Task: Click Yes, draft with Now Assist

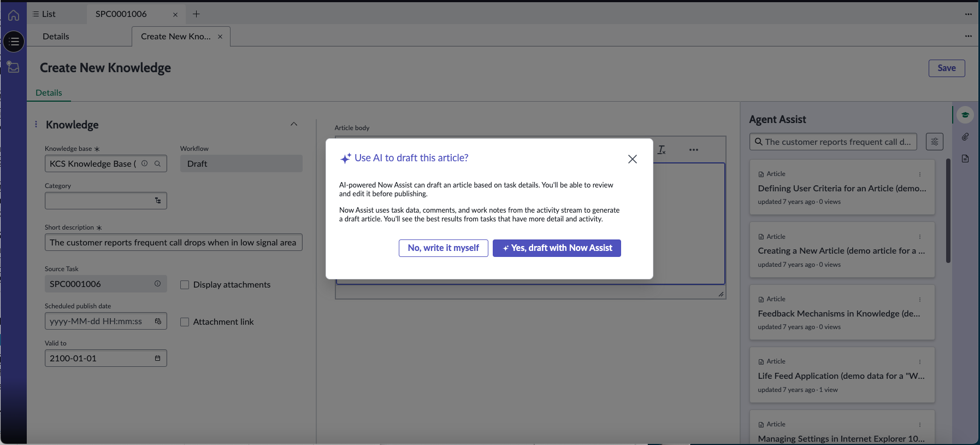Action: [x=557, y=248]
